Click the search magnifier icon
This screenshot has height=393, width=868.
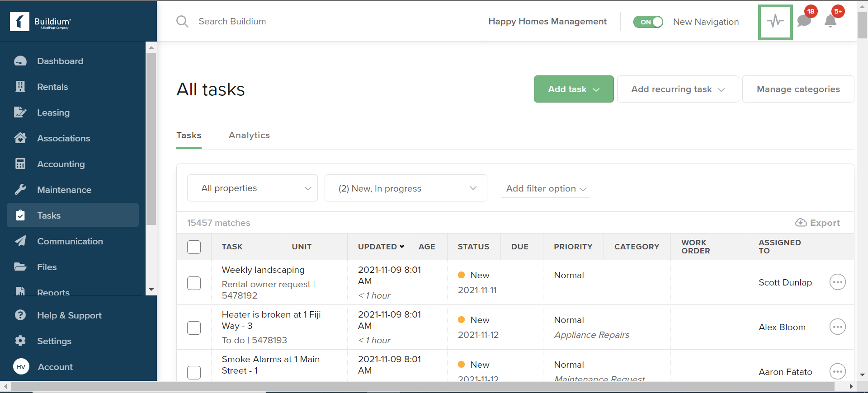click(x=182, y=21)
